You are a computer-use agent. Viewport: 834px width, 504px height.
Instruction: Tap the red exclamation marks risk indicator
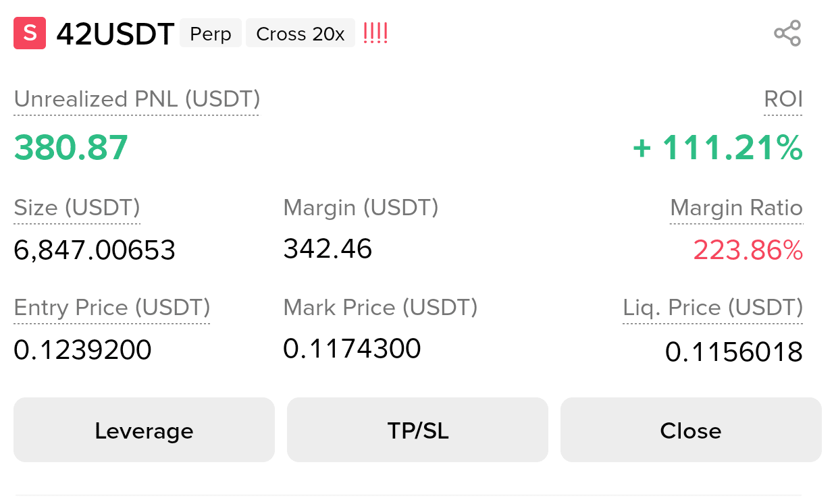(375, 33)
